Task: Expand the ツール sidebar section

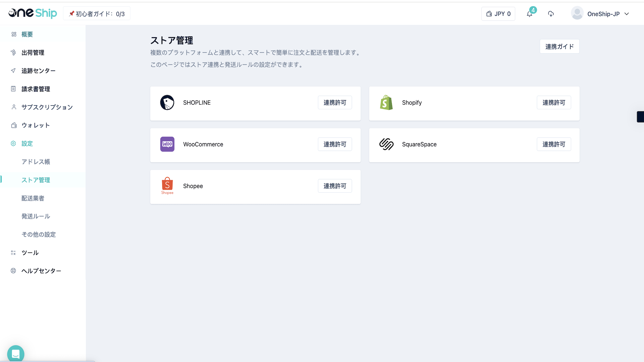Action: [x=30, y=253]
